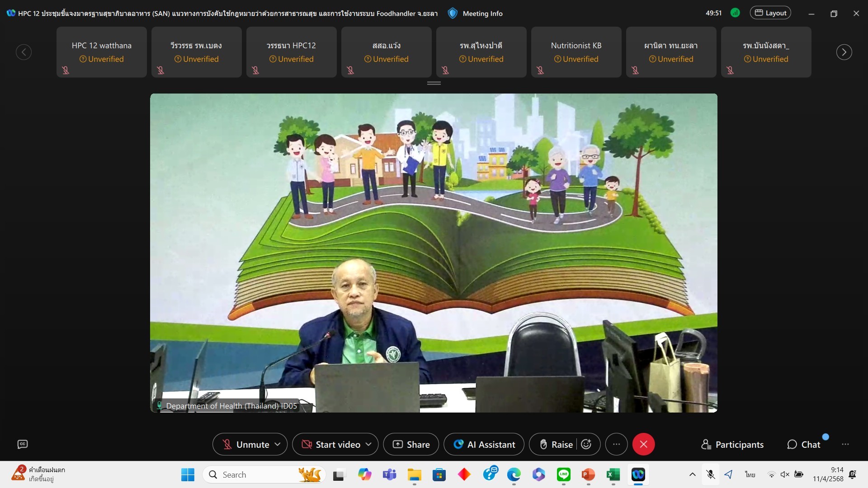Image resolution: width=868 pixels, height=488 pixels.
Task: Click Department of Health (Thailand) ID05 name label
Action: pos(231,406)
